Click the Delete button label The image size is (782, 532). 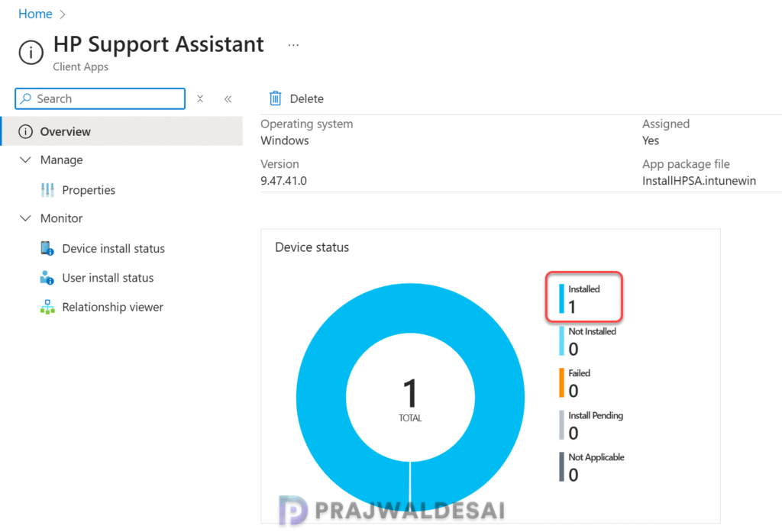pyautogui.click(x=307, y=98)
